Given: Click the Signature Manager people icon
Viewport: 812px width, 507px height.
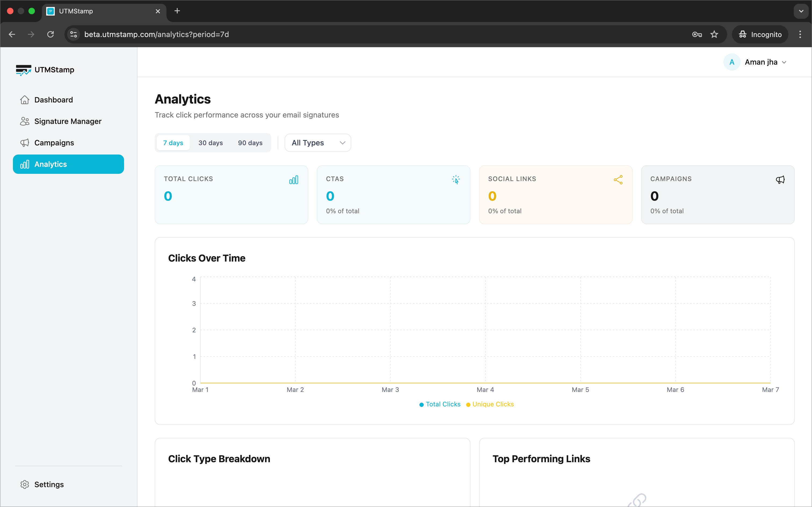Looking at the screenshot, I should coord(24,121).
